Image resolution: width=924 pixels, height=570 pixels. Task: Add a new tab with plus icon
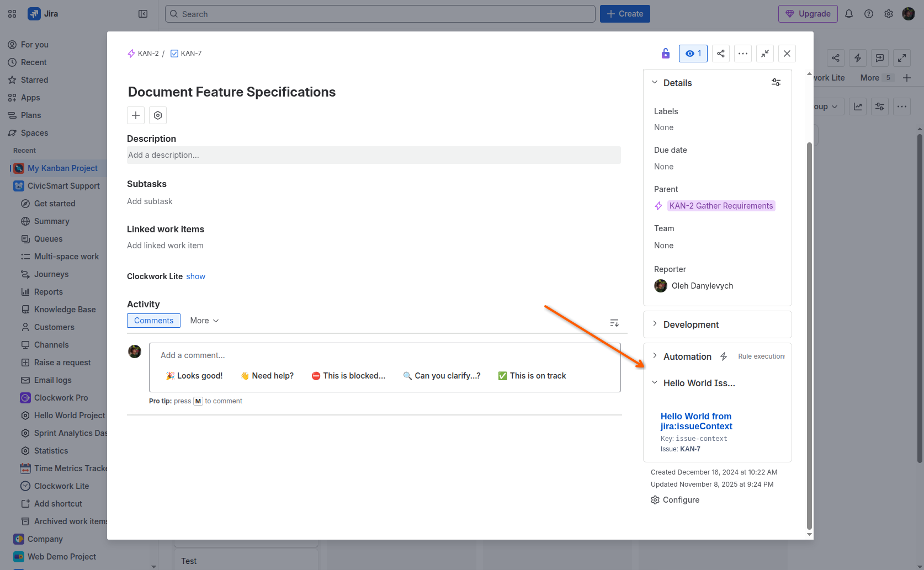(907, 78)
